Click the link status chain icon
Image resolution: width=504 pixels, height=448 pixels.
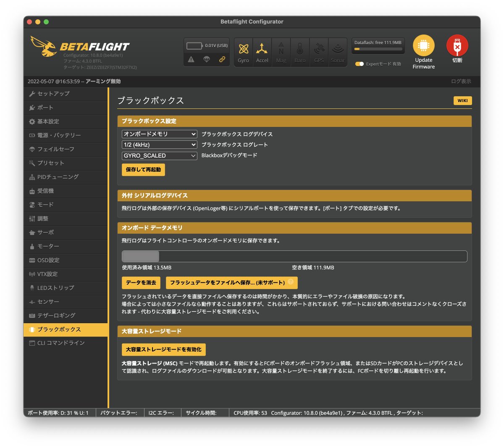pos(222,59)
